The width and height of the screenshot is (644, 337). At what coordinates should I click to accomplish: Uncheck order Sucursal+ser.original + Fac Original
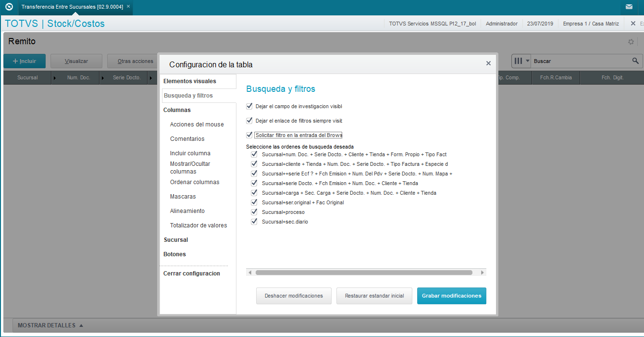pos(254,202)
